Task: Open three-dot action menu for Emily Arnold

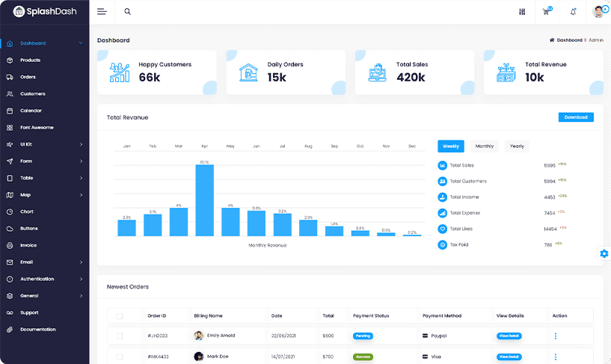Action: pos(555,336)
